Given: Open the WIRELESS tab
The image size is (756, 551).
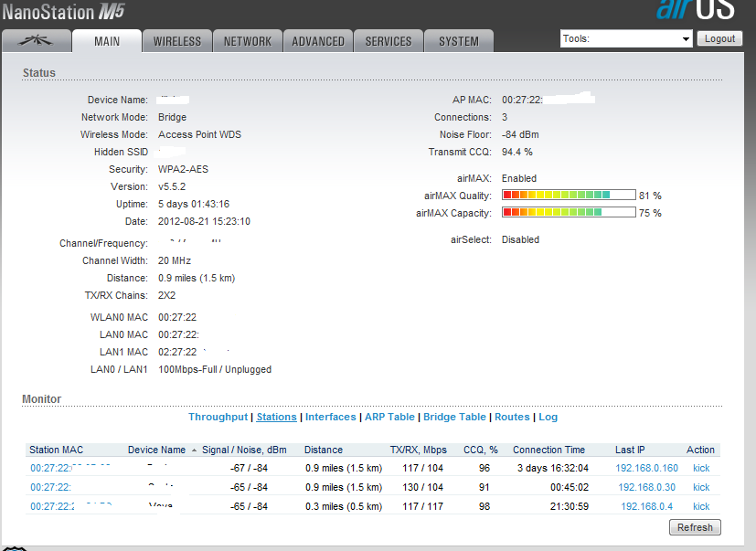Looking at the screenshot, I should click(177, 41).
